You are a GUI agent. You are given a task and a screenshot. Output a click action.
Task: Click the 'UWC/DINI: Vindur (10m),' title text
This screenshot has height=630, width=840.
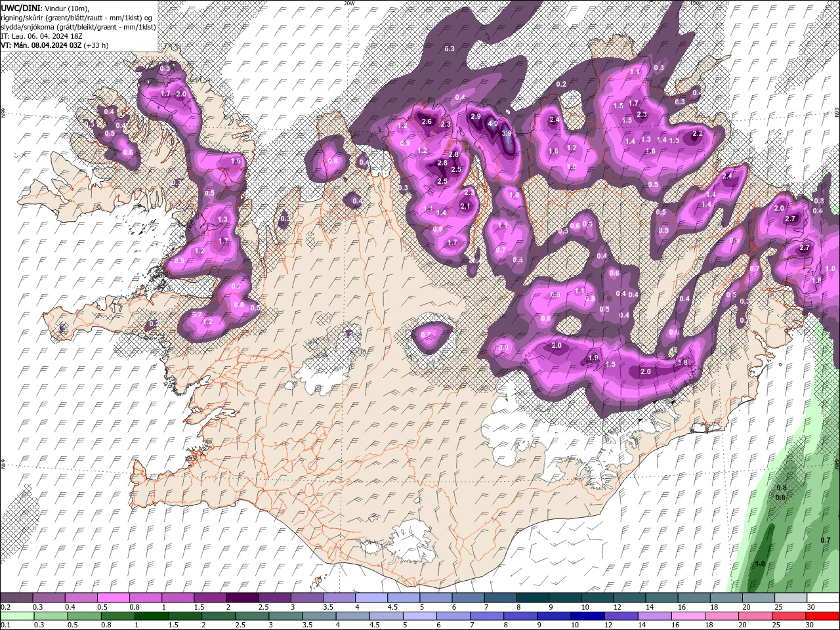(x=44, y=8)
